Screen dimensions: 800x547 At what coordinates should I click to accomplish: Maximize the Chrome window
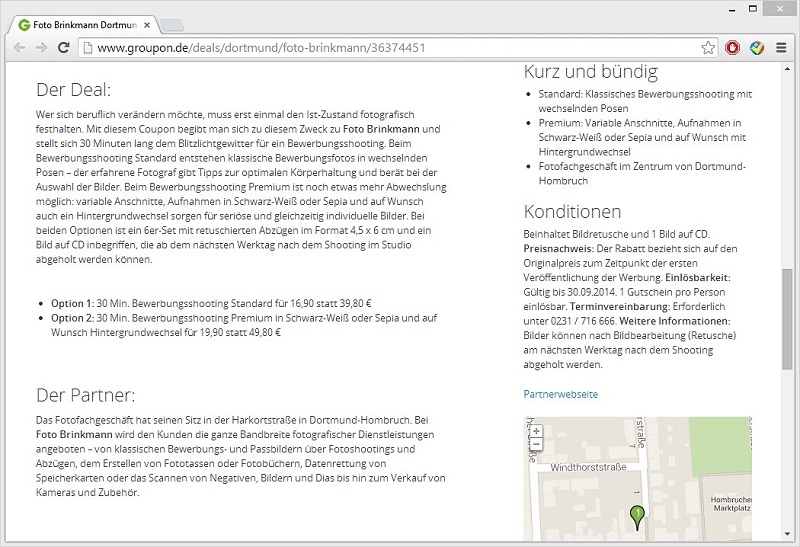point(753,9)
